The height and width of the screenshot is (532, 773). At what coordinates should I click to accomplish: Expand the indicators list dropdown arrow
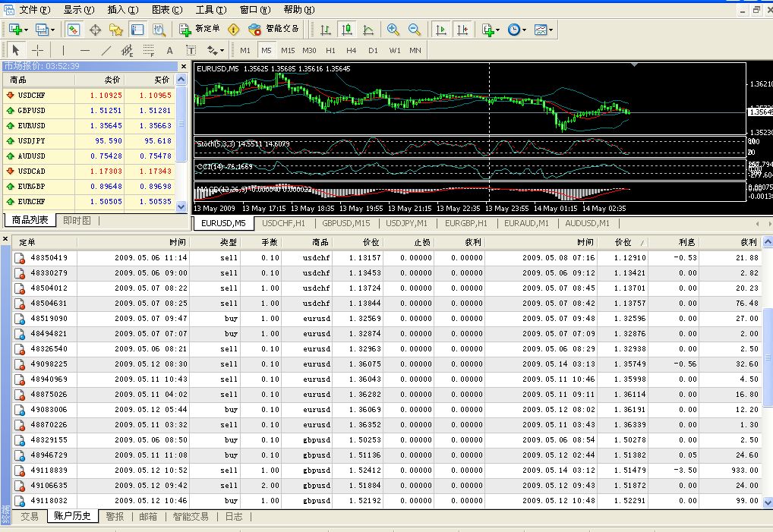tap(498, 30)
